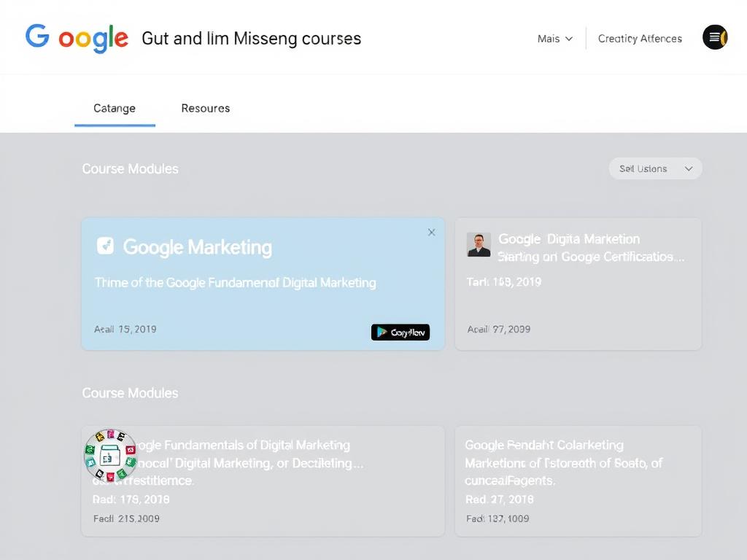Image resolution: width=747 pixels, height=560 pixels.
Task: Click the instructor photo thumbnail
Action: 479,245
